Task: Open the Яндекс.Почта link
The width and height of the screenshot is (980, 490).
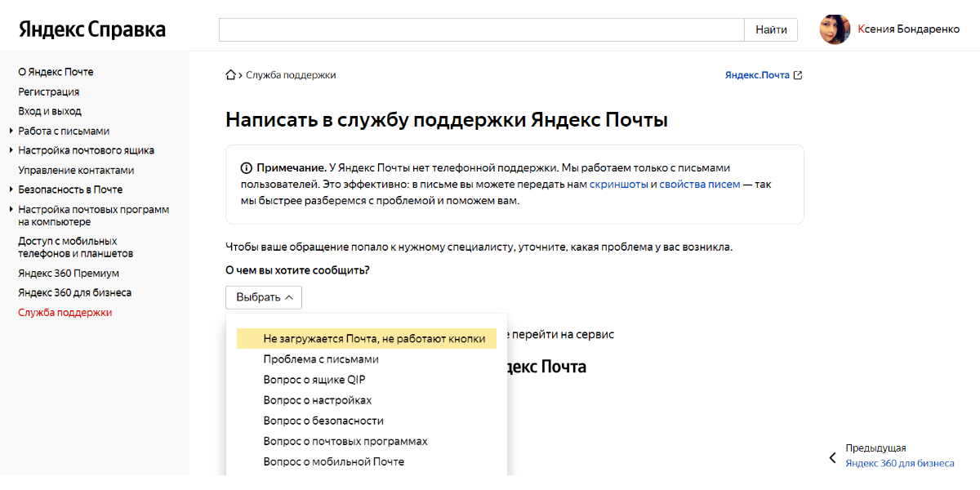Action: 757,75
